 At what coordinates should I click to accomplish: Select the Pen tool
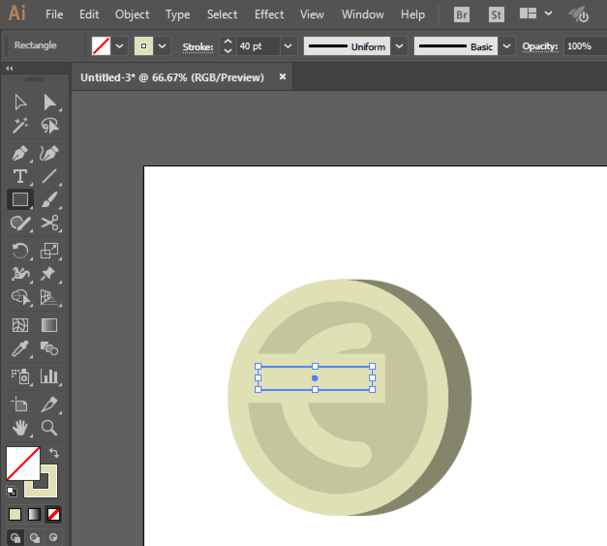pos(20,153)
